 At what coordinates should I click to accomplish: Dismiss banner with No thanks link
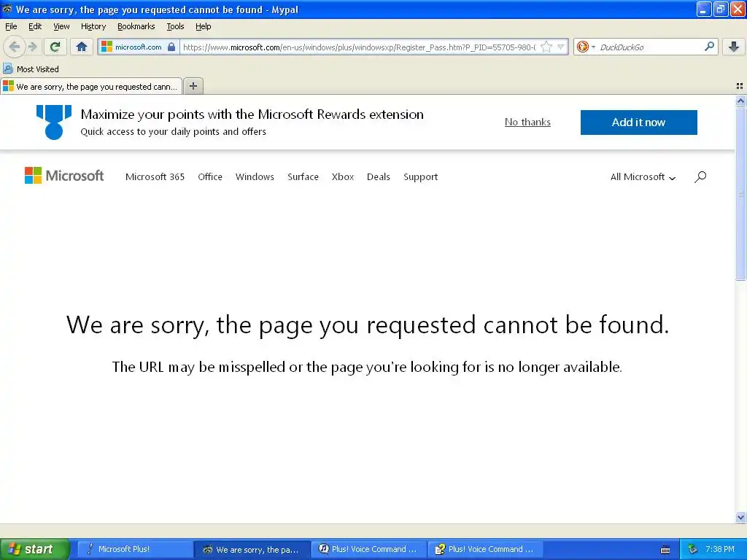click(x=527, y=122)
